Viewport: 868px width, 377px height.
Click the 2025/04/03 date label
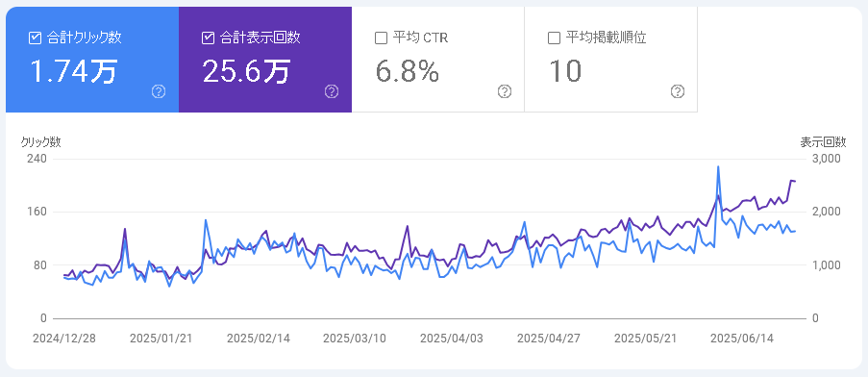point(451,339)
